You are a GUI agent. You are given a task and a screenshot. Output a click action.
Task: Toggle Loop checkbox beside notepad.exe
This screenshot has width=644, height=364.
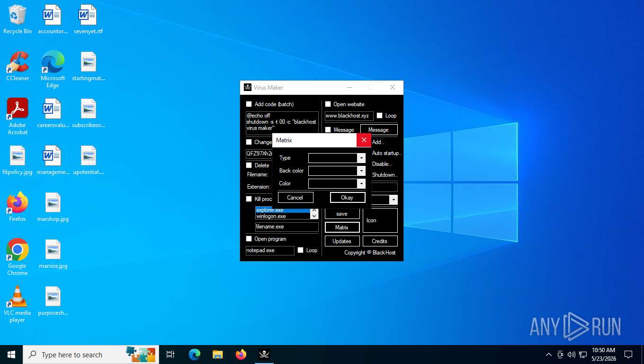point(300,250)
